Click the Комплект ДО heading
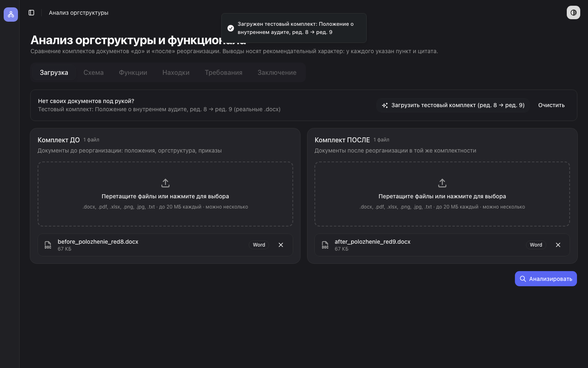This screenshot has height=368, width=588. 59,140
